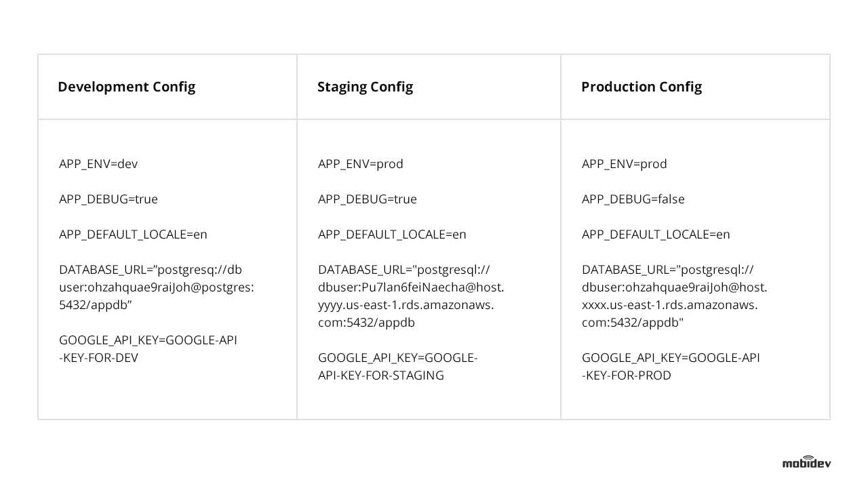The width and height of the screenshot is (868, 488).
Task: Click APP_DEFAULT_LOCALE=en in the Production column
Action: click(x=656, y=235)
